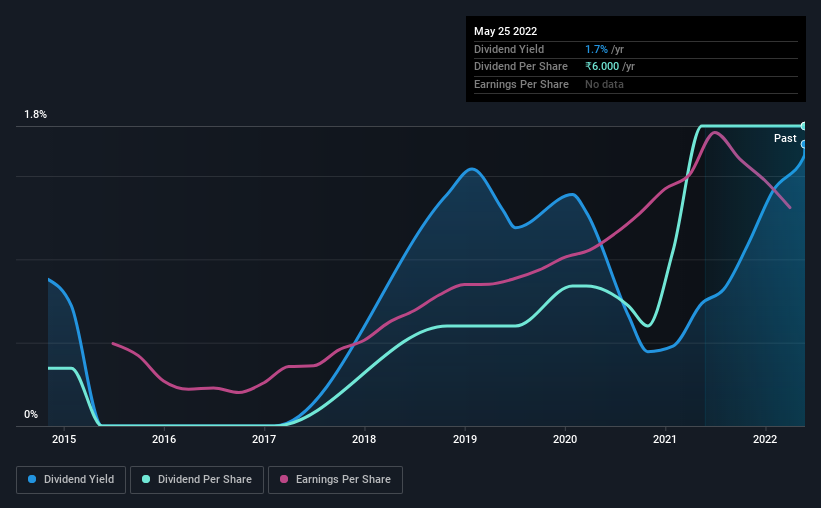This screenshot has width=821, height=508.
Task: Select the 2018 year tick label
Action: pyautogui.click(x=364, y=439)
